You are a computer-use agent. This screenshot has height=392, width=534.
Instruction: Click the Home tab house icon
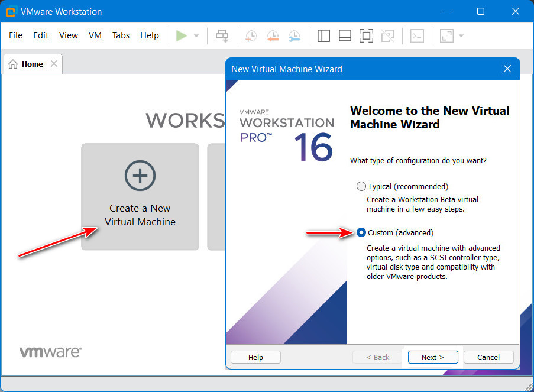[13, 64]
